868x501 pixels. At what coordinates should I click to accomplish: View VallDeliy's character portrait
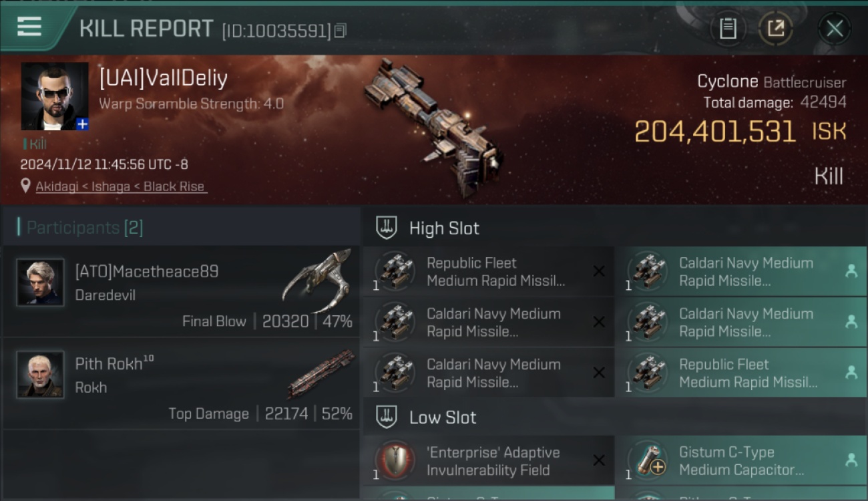click(55, 96)
